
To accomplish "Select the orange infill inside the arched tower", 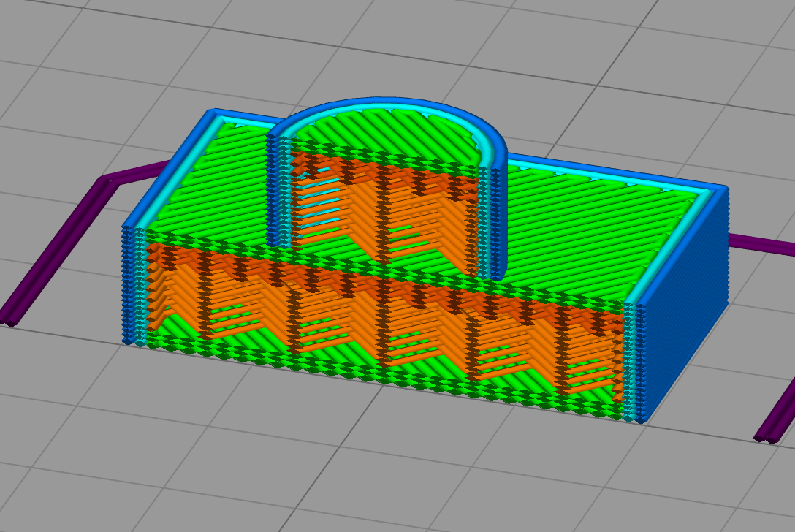I will coord(385,213).
